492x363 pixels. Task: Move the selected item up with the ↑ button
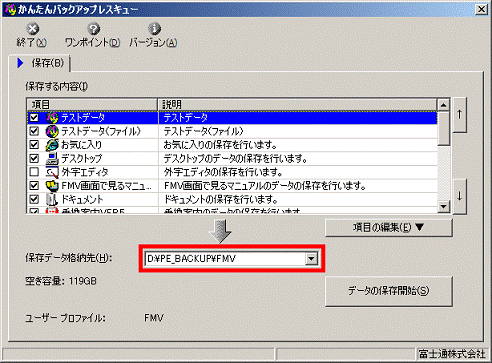point(460,115)
